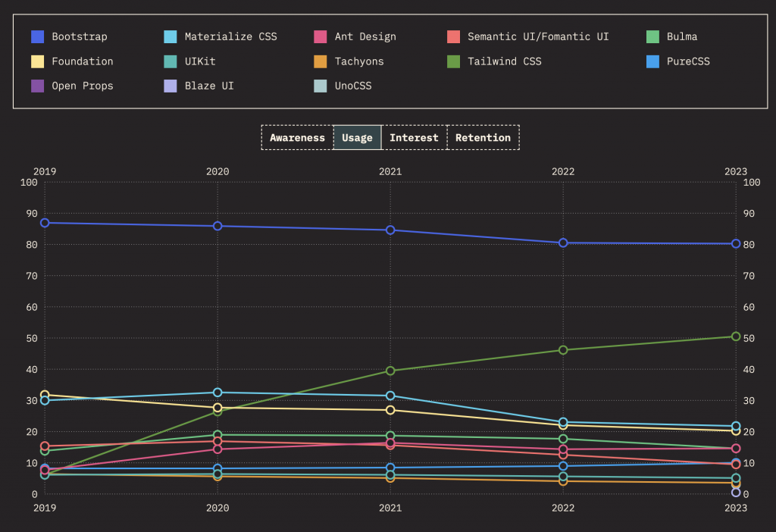Click the Bulma green legend swatch

[x=652, y=36]
